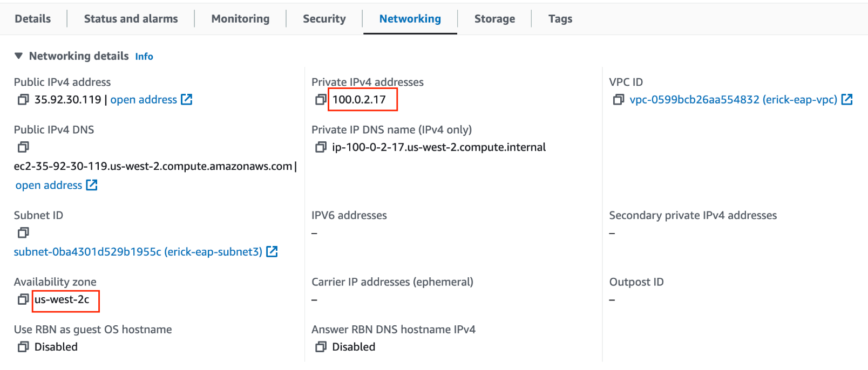Select the Monitoring tab

pos(240,18)
